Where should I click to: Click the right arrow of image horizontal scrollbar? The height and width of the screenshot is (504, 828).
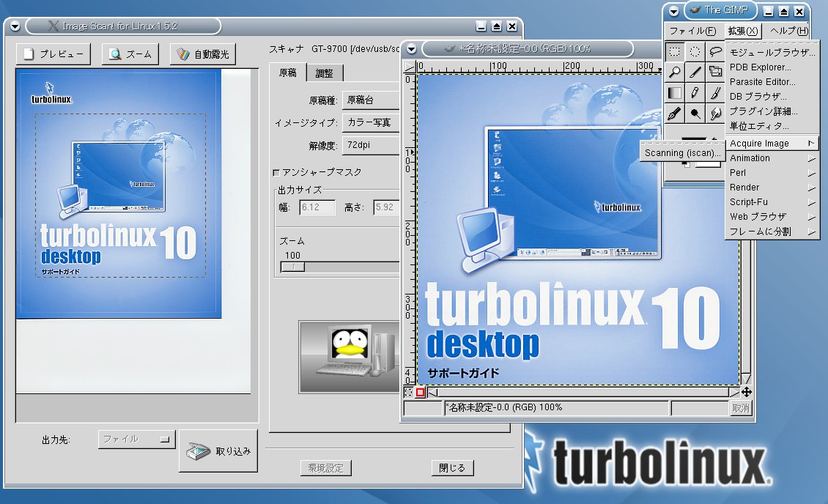734,392
